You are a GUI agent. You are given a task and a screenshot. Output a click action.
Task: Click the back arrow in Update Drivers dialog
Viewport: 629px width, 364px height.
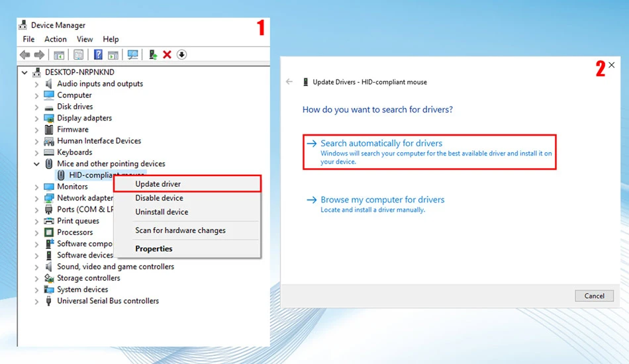[289, 82]
